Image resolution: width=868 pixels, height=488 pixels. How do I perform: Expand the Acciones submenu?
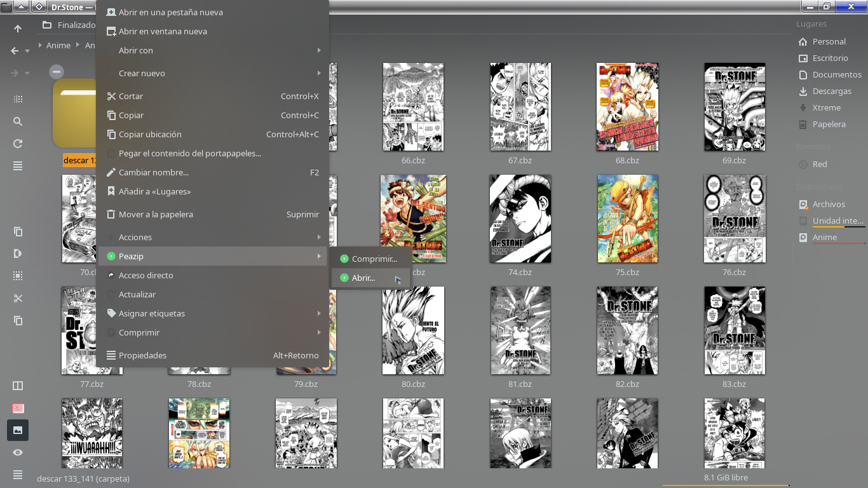(213, 237)
